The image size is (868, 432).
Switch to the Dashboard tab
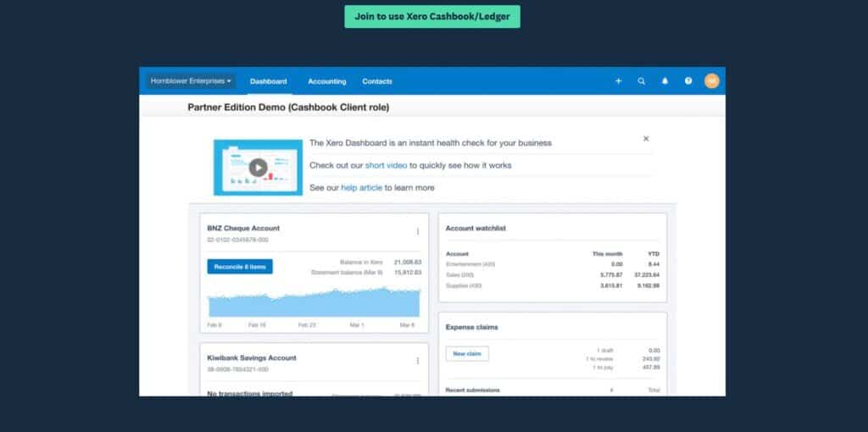click(x=268, y=81)
